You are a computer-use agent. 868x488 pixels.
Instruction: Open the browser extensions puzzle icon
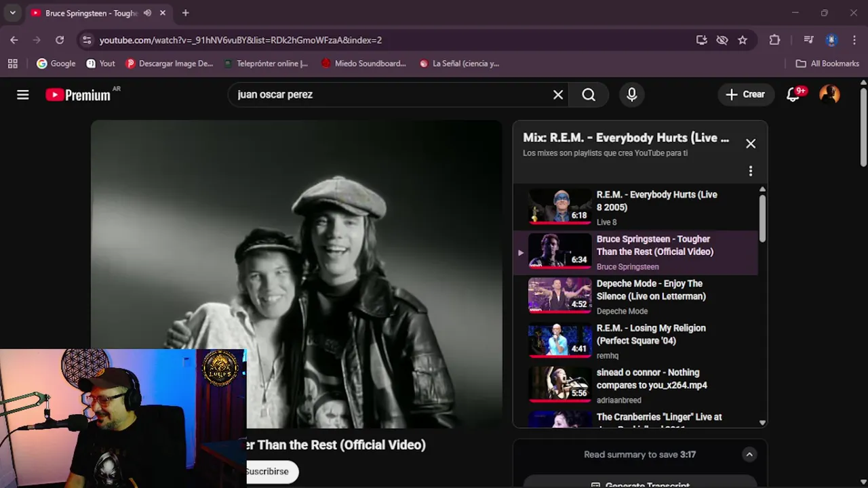(775, 40)
